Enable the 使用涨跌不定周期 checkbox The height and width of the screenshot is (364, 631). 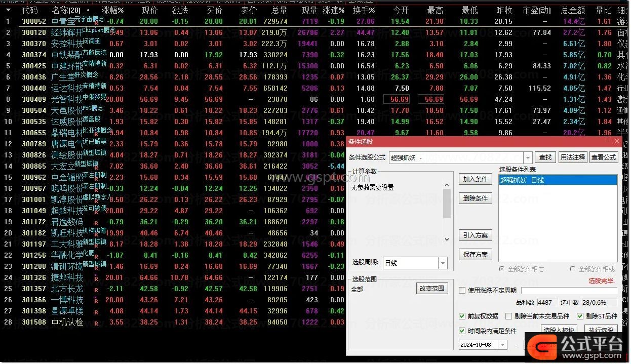pyautogui.click(x=462, y=290)
